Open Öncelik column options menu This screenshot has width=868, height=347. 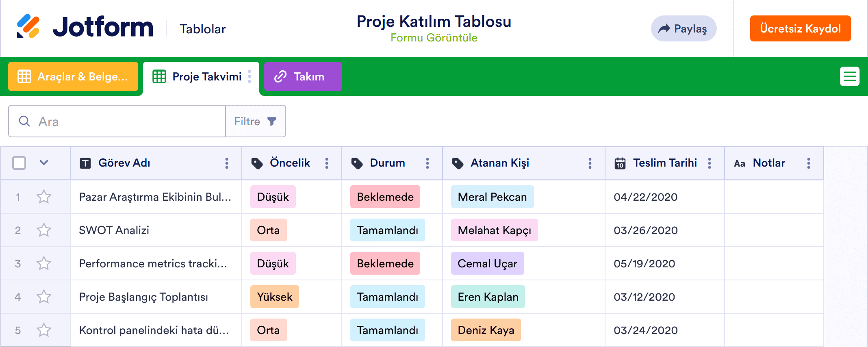[x=327, y=163]
